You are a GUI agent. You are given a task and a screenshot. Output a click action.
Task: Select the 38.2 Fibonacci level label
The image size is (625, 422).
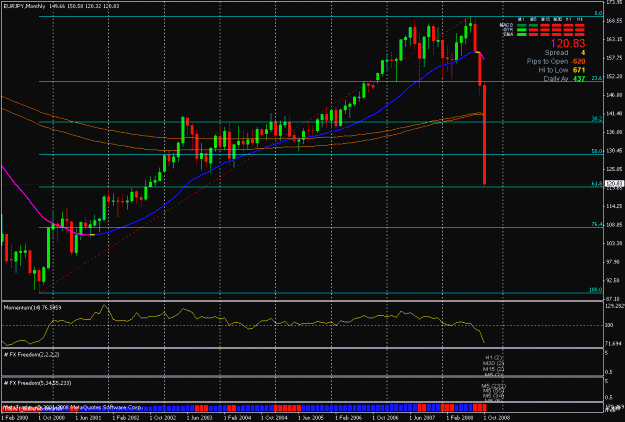point(597,119)
